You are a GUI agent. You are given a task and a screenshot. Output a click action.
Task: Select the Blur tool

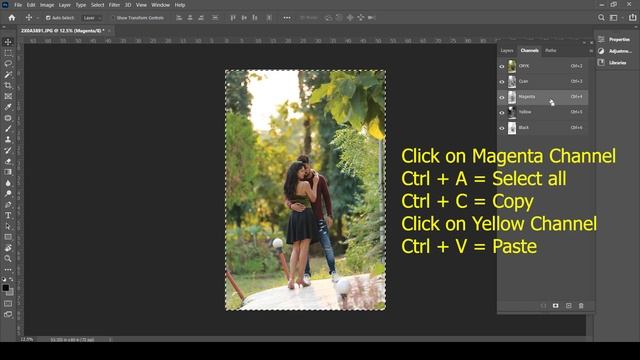(x=8, y=183)
